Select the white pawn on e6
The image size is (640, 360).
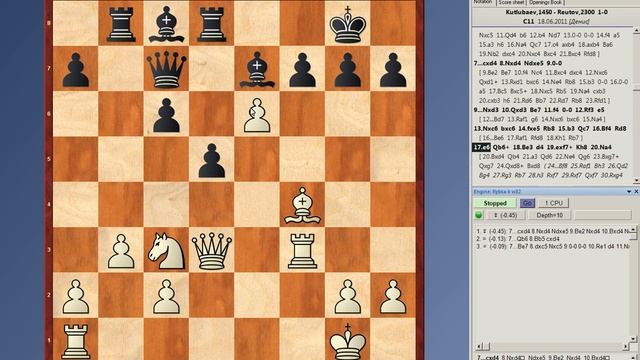pos(257,115)
